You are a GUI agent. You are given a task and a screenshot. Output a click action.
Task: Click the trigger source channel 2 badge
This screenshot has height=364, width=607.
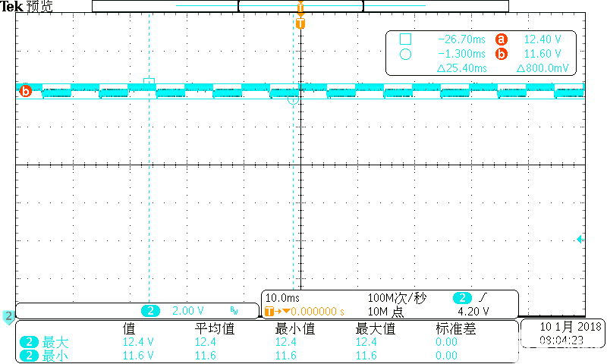462,298
